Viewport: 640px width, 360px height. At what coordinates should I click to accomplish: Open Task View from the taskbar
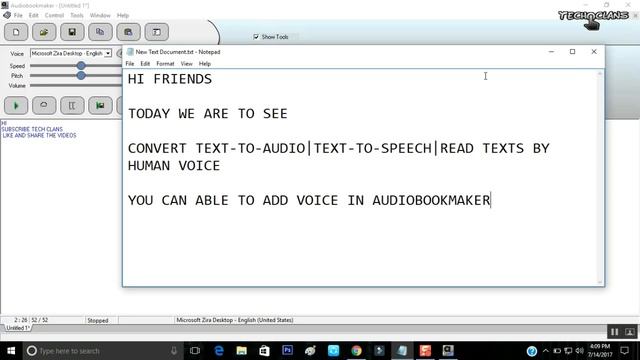point(195,351)
